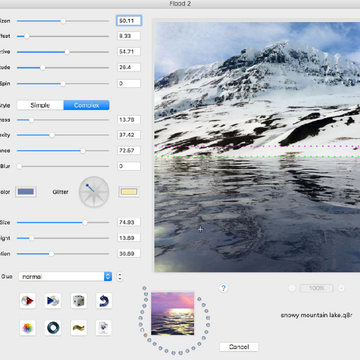Image resolution: width=360 pixels, height=360 pixels.
Task: Click the value field showing 72.67
Action: coord(129,151)
